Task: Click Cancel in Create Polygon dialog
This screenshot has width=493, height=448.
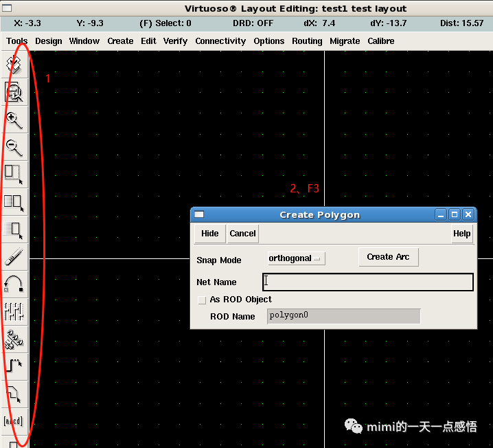Action: coord(242,234)
